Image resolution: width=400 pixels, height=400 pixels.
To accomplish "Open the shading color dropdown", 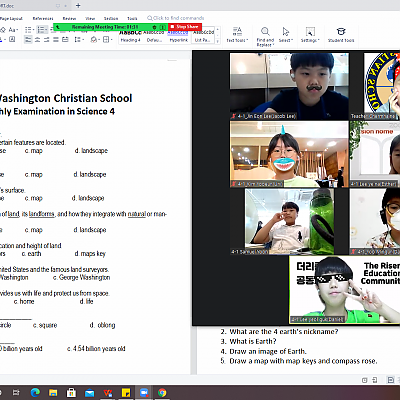I will 95,40.
